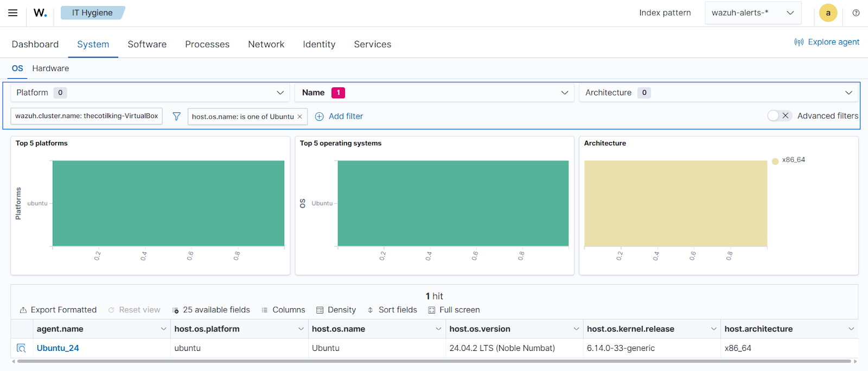Click the x86_64 bar in Architecture chart
868x371 pixels.
(x=675, y=203)
